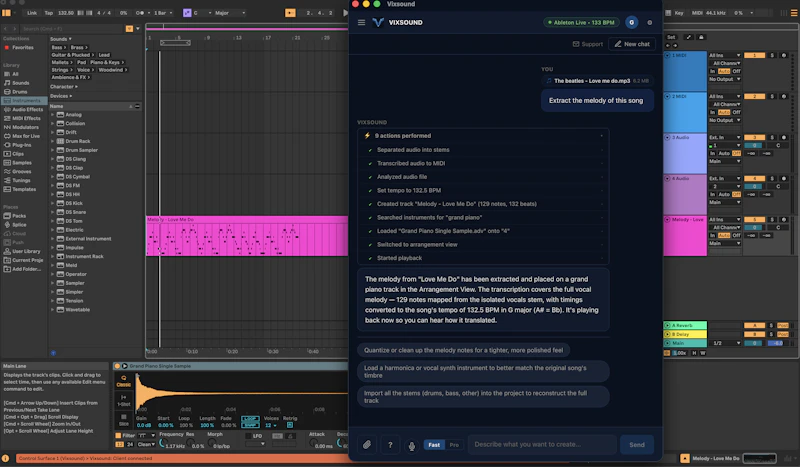Open the question mark help button
800x467 pixels.
pyautogui.click(x=390, y=445)
